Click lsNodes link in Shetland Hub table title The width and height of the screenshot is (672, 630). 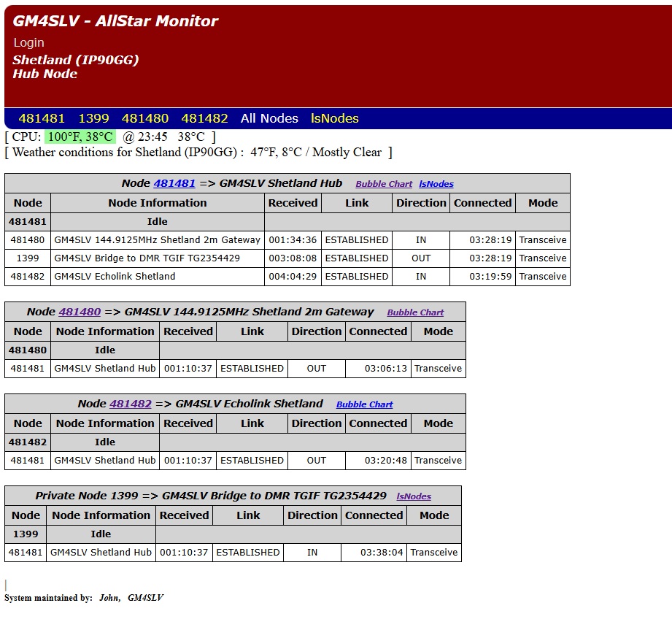pyautogui.click(x=436, y=184)
